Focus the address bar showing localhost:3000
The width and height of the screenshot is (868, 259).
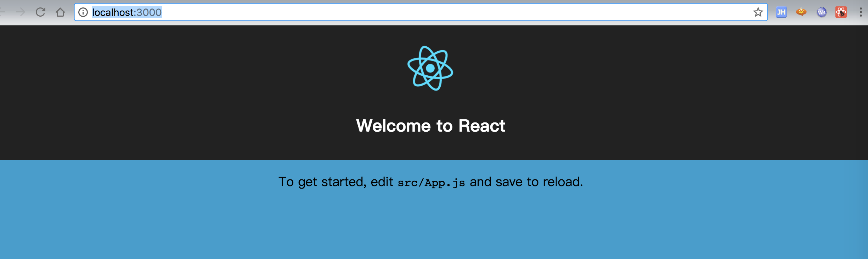click(421, 12)
